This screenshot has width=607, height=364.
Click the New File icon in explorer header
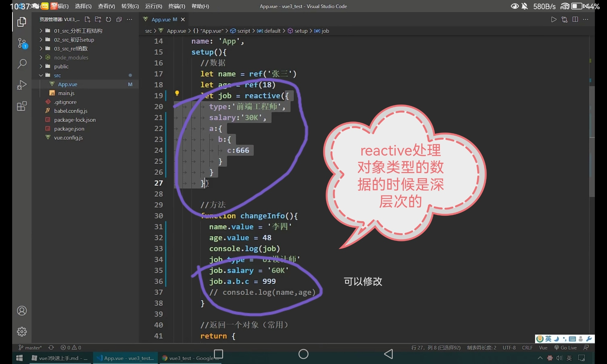coord(87,19)
